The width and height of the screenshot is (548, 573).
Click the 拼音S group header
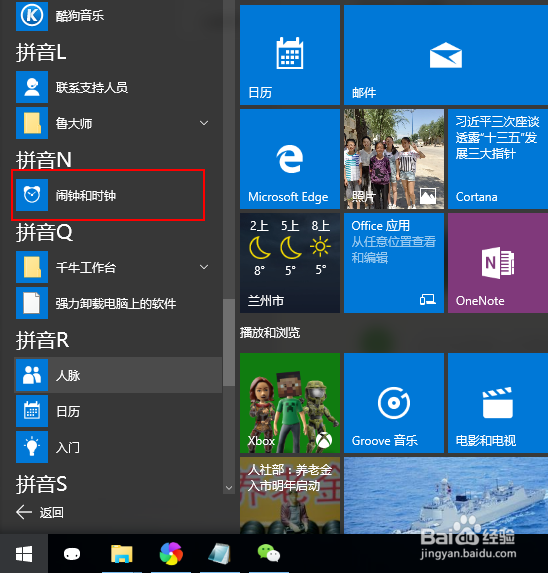41,484
